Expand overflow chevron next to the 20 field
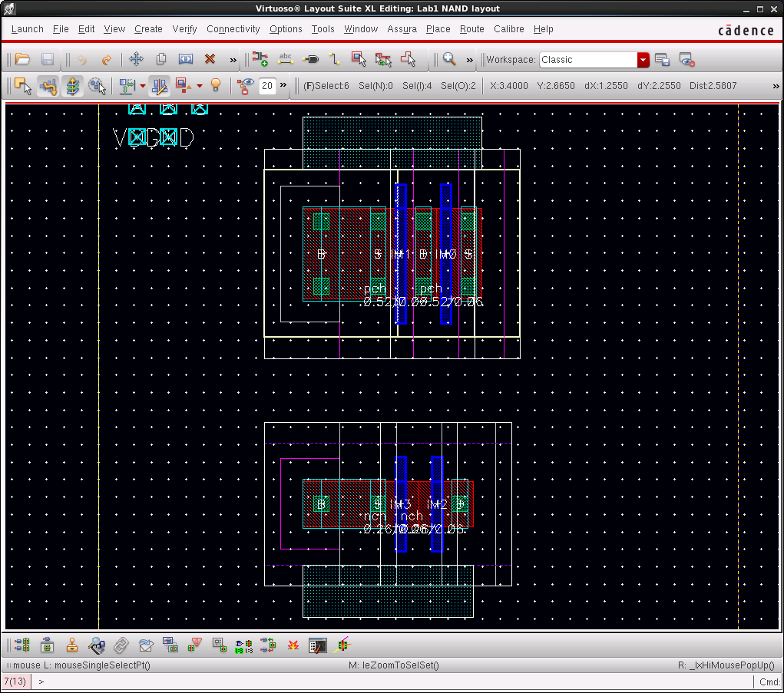The image size is (784, 693). click(283, 85)
